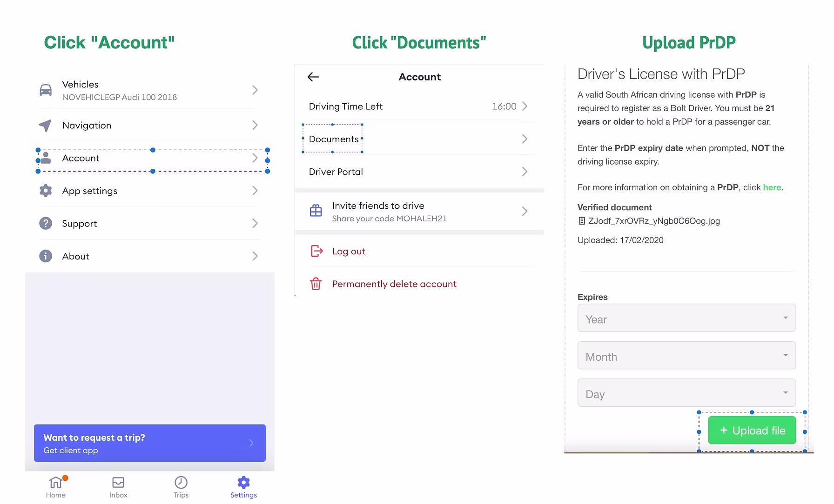The height and width of the screenshot is (504, 834).
Task: Tap the Get client app banner
Action: coord(149,443)
